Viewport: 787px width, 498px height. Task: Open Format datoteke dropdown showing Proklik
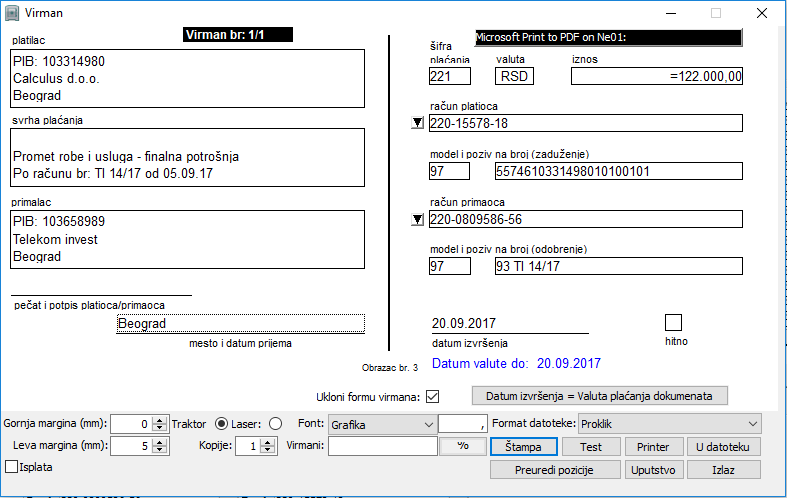coord(670,424)
